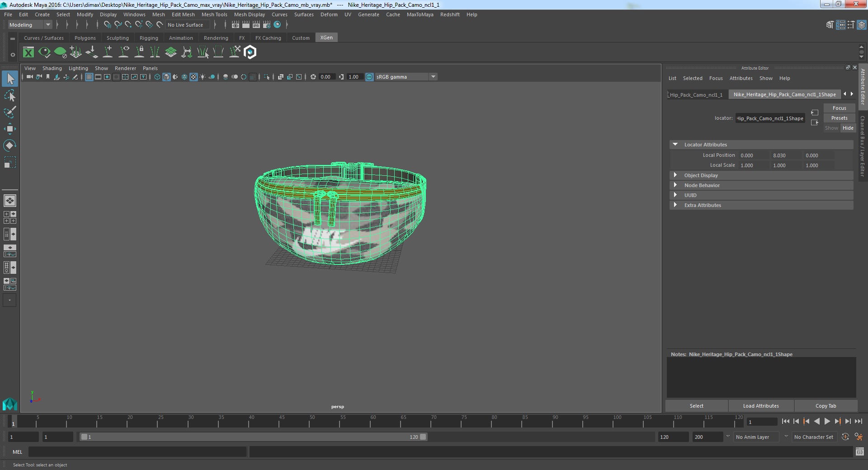This screenshot has height=470, width=868.
Task: Open the Attribute Editor vertical tab
Action: point(863,87)
